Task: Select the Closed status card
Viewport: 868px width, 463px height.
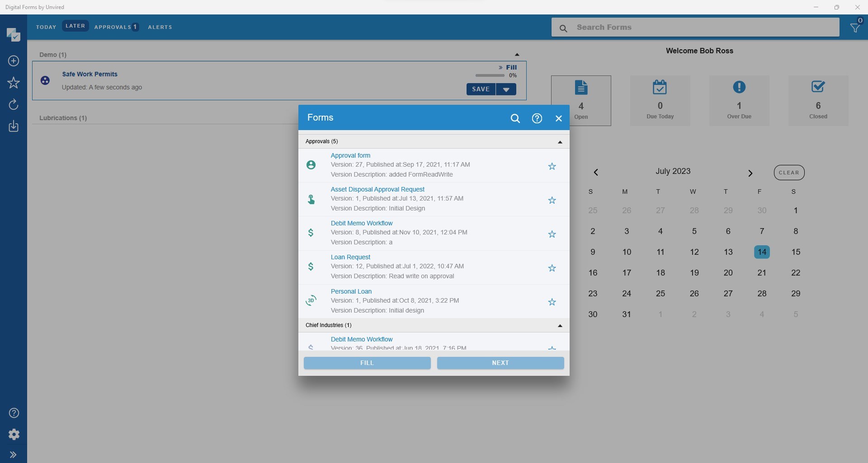Action: coord(818,101)
